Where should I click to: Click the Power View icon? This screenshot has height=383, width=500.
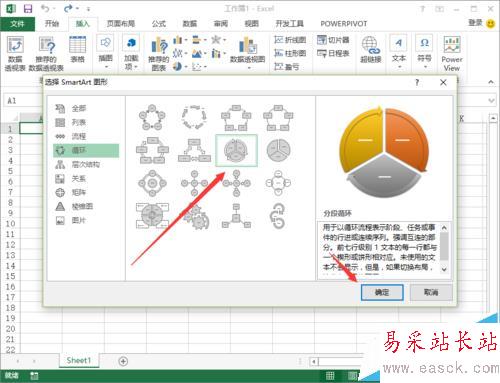452,45
